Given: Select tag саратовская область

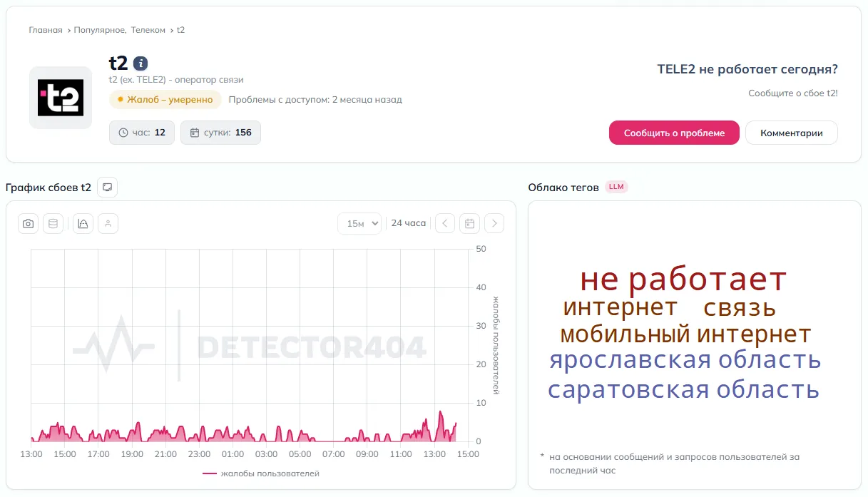Looking at the screenshot, I should 683,390.
